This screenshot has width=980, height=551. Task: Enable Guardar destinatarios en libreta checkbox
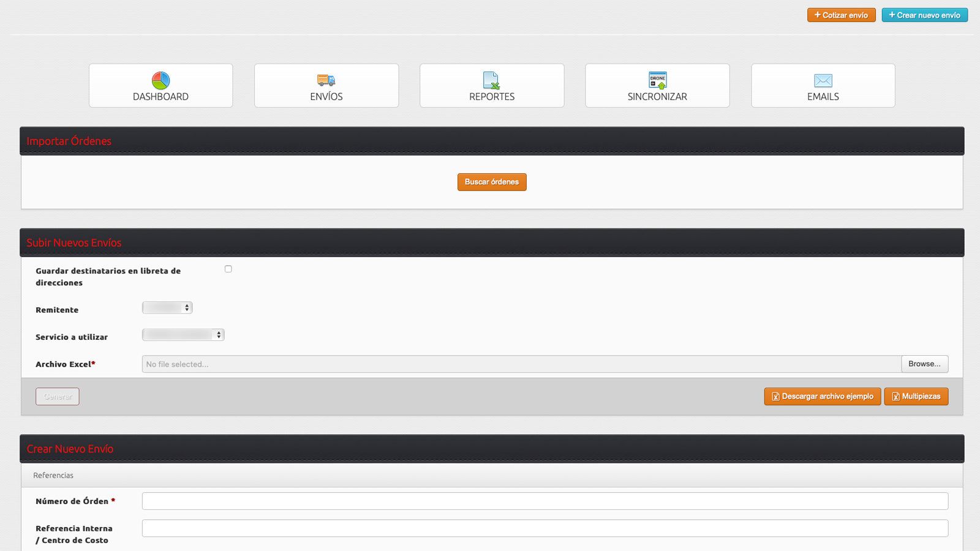[228, 269]
